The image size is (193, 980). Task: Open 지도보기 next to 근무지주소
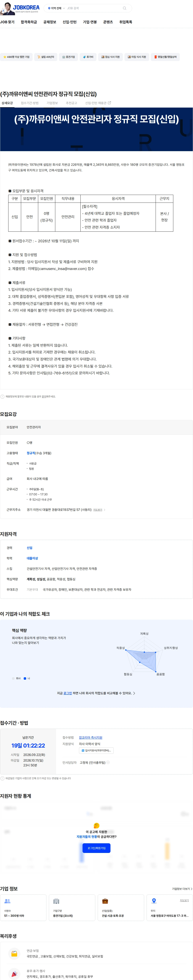[98, 510]
